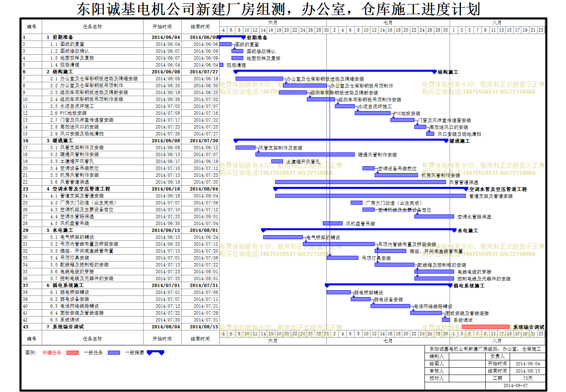Select task name cell 1.1 图纸的复查
The width and height of the screenshot is (566, 392).
tap(92, 44)
